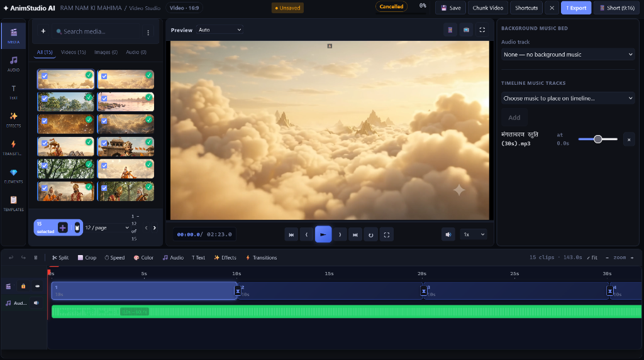Open Choose music to place dropdown

coord(568,98)
